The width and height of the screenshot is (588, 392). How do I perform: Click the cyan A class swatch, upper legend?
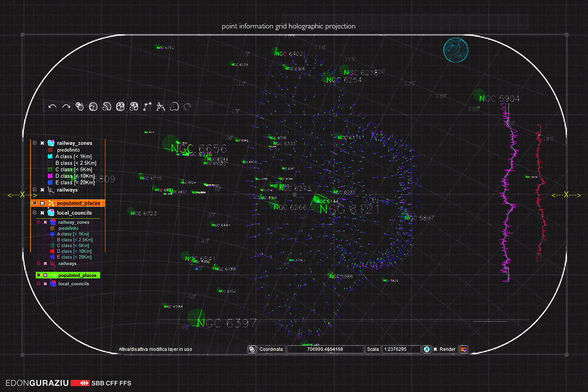(x=50, y=156)
